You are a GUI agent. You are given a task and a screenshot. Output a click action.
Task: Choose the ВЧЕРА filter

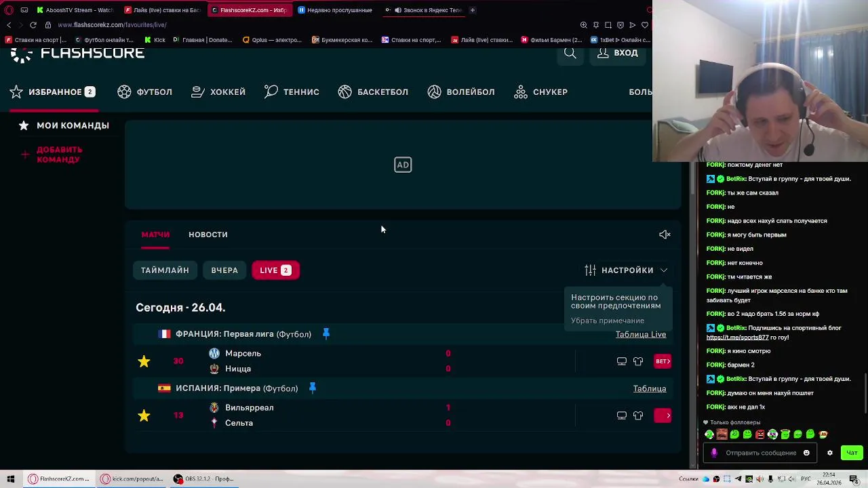[224, 270]
